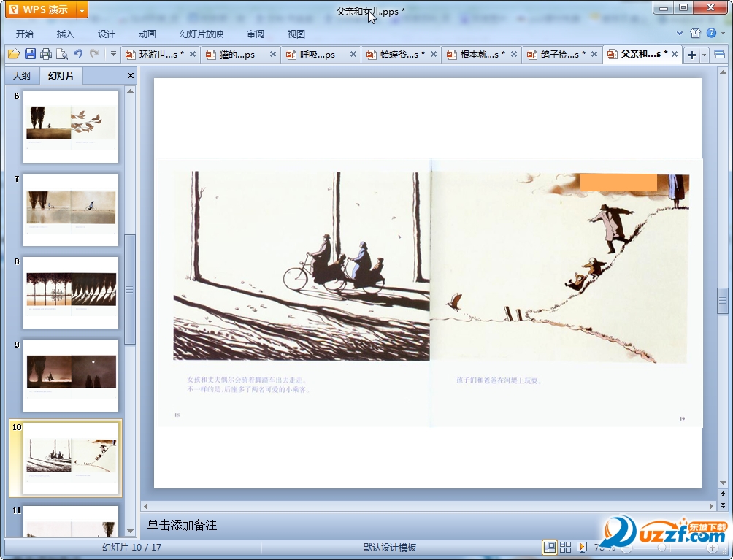Go to next slide with the double-down arrow
Viewport: 733px width, 560px height.
[723, 505]
